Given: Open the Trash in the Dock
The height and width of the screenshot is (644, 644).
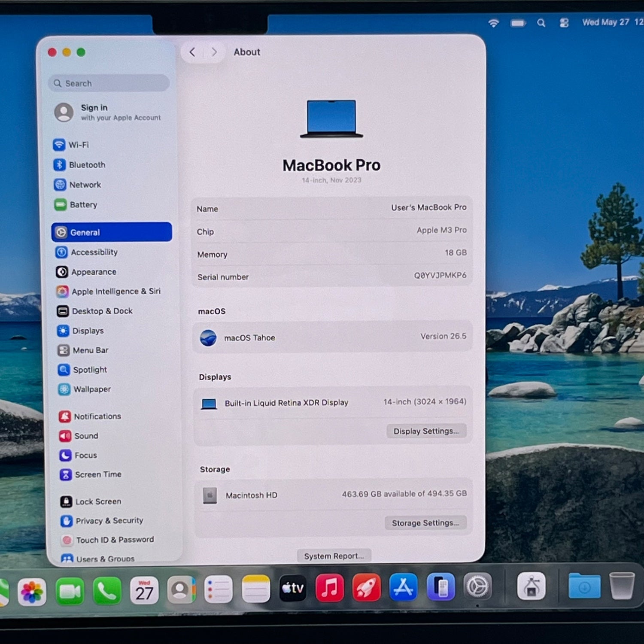Looking at the screenshot, I should click(622, 585).
